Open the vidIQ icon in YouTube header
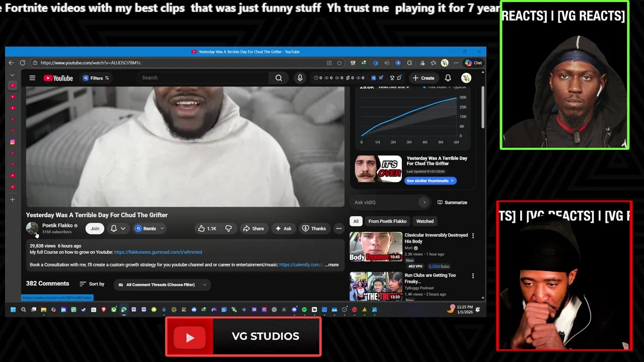The height and width of the screenshot is (362, 644). click(x=373, y=78)
